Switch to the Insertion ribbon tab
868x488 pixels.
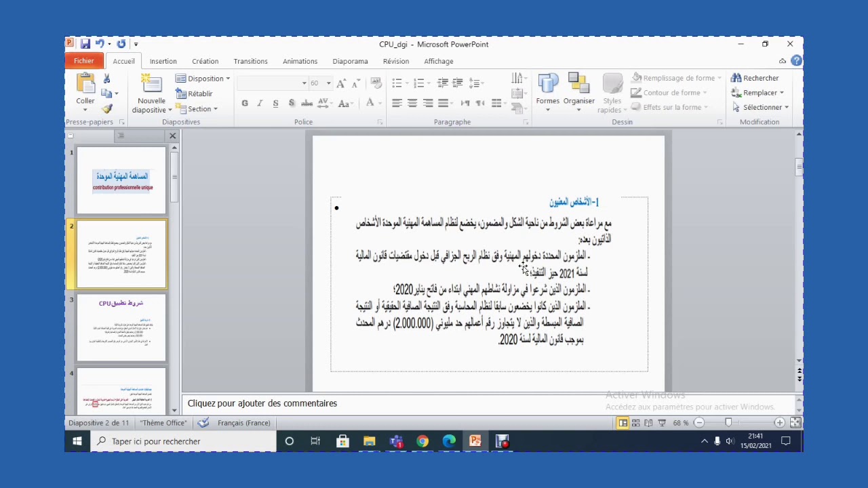[163, 61]
